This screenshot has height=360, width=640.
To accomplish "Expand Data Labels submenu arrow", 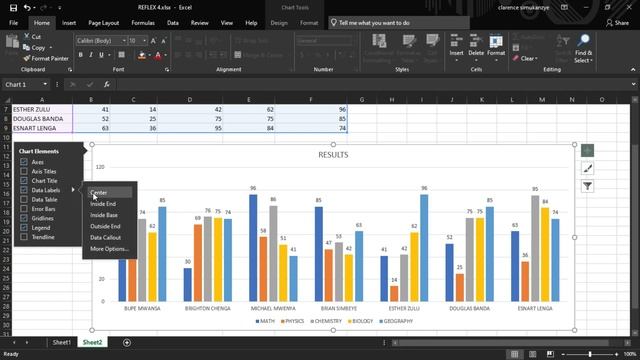I will [x=73, y=190].
